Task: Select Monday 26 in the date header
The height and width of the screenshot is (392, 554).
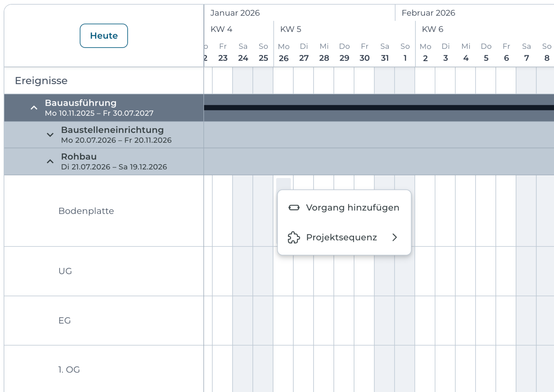Action: (284, 52)
